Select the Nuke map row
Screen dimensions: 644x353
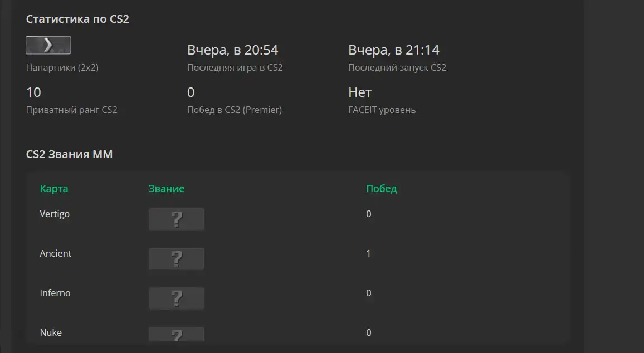click(298, 334)
